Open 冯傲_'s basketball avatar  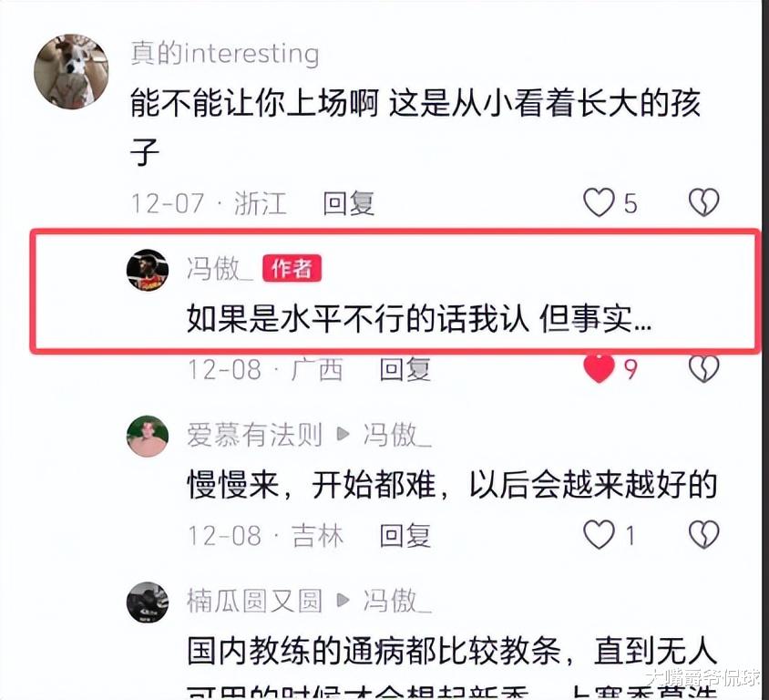[147, 270]
